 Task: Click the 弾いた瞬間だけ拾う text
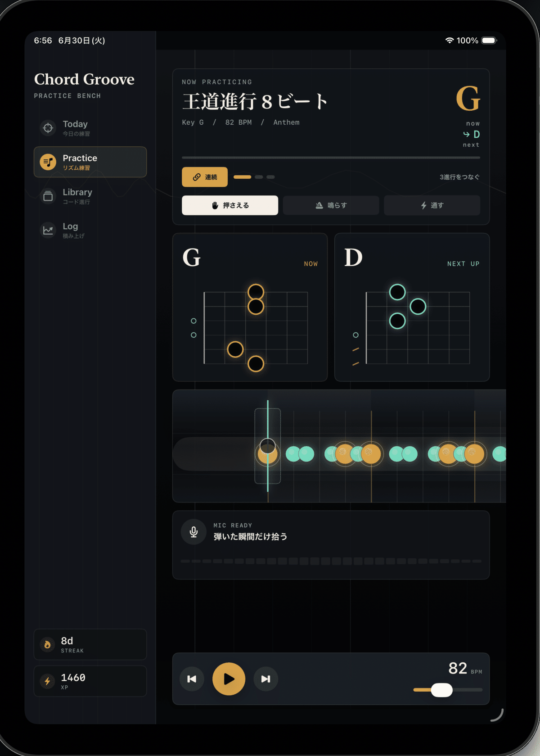click(250, 537)
